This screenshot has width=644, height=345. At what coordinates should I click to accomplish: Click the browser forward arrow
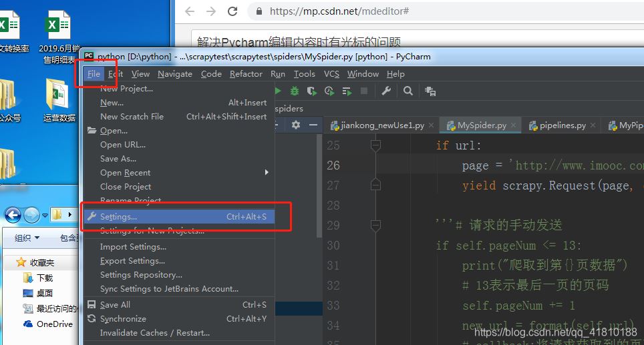click(211, 11)
